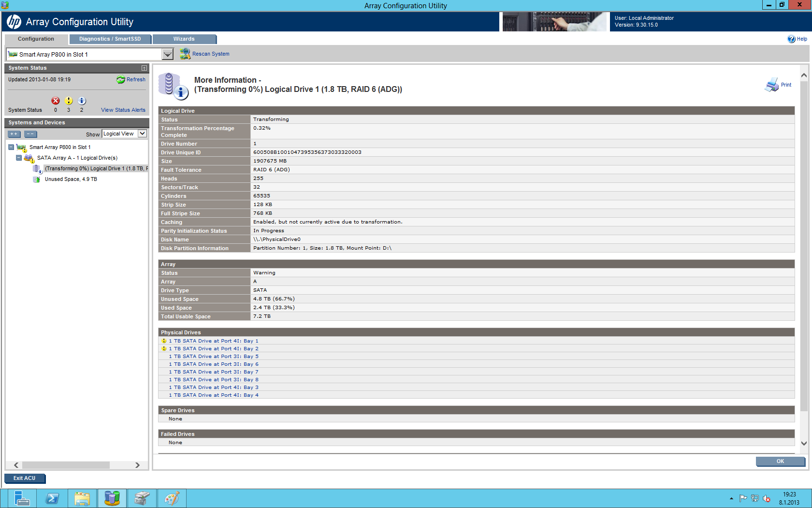
Task: Switch to the Wizards tab
Action: [184, 39]
